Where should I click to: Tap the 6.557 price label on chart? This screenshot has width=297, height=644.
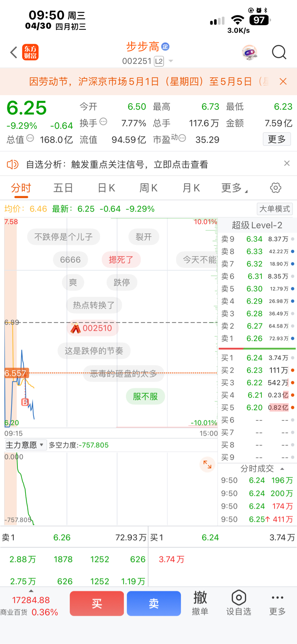coord(16,373)
